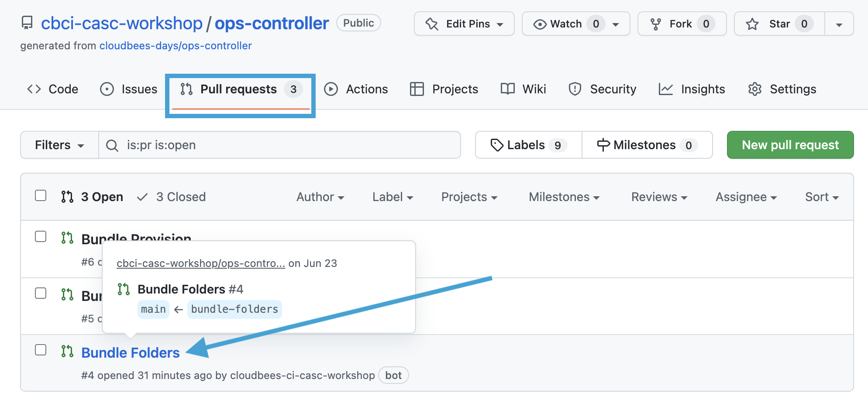Viewport: 868px width, 403px height.
Task: Click the Settings gear icon
Action: [x=754, y=89]
